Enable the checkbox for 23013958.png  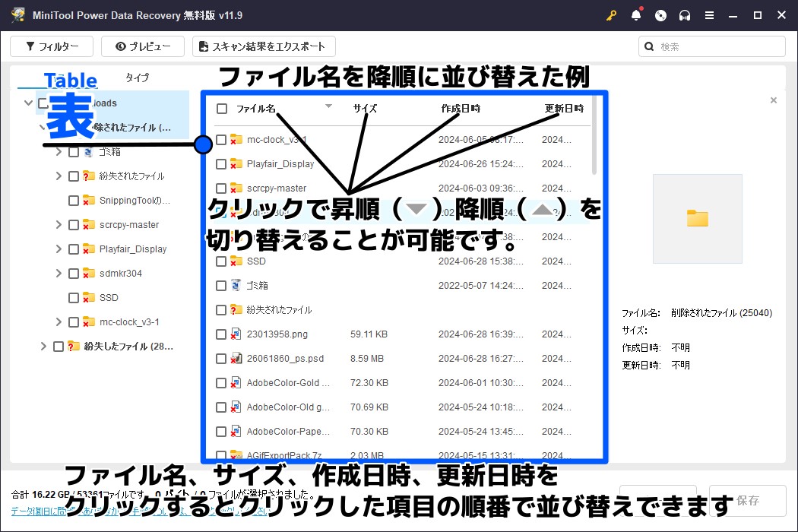tap(223, 334)
